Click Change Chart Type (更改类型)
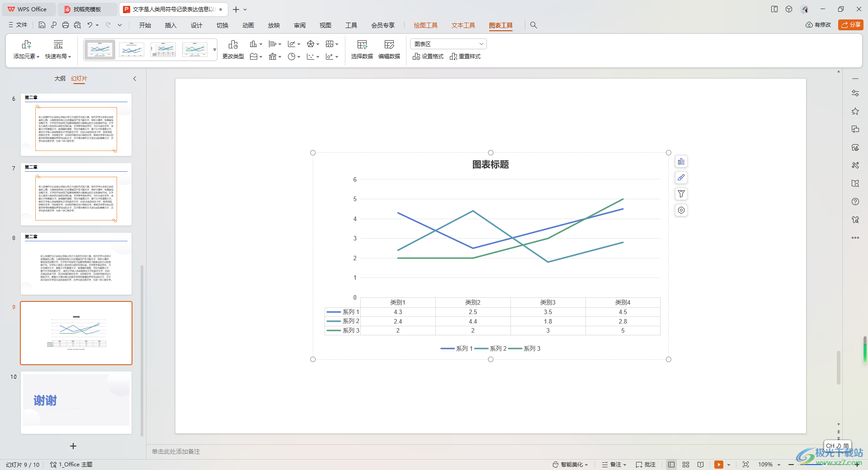868x470 pixels. click(233, 50)
